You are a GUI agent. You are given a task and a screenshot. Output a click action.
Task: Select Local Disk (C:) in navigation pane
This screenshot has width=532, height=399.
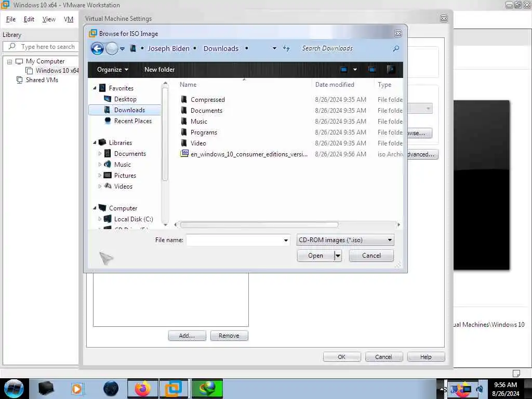coord(134,219)
